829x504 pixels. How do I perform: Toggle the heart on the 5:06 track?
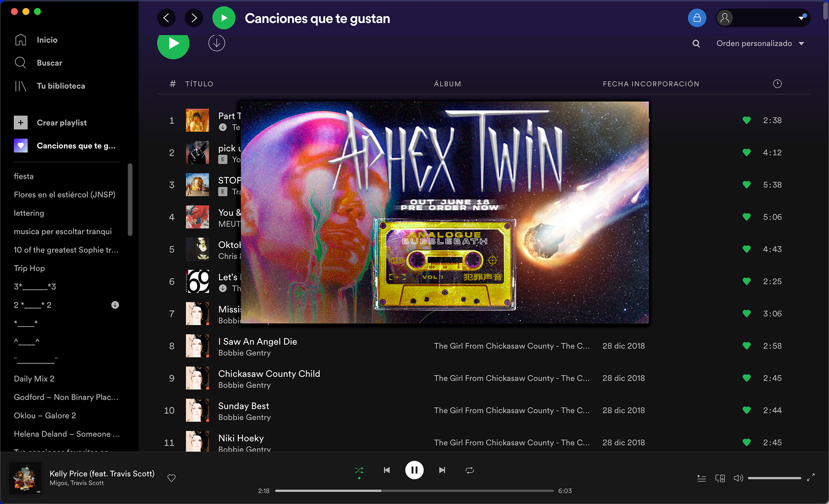pos(747,217)
